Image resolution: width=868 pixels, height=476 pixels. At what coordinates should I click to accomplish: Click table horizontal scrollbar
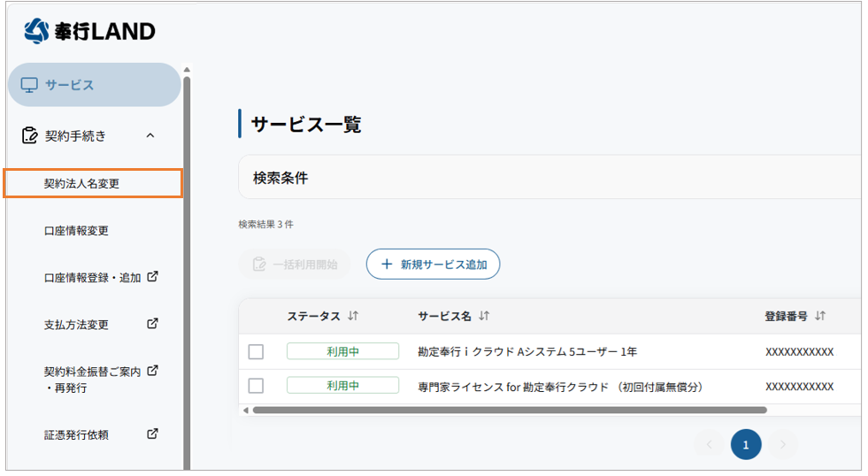[x=510, y=411]
